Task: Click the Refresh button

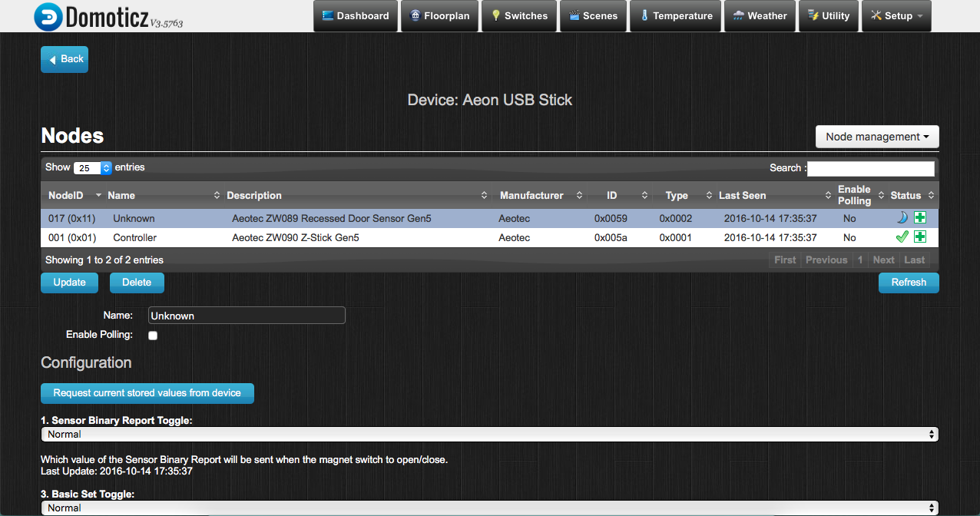Action: coord(909,283)
